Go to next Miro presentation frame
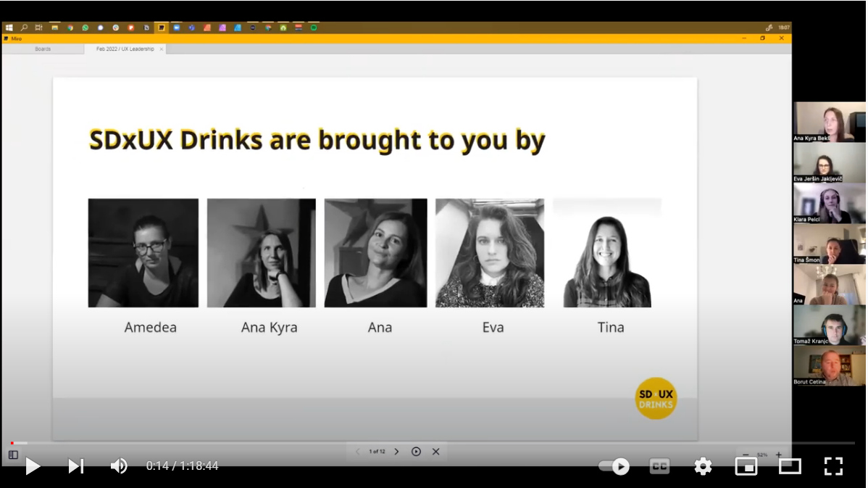This screenshot has height=488, width=868. pyautogui.click(x=397, y=452)
